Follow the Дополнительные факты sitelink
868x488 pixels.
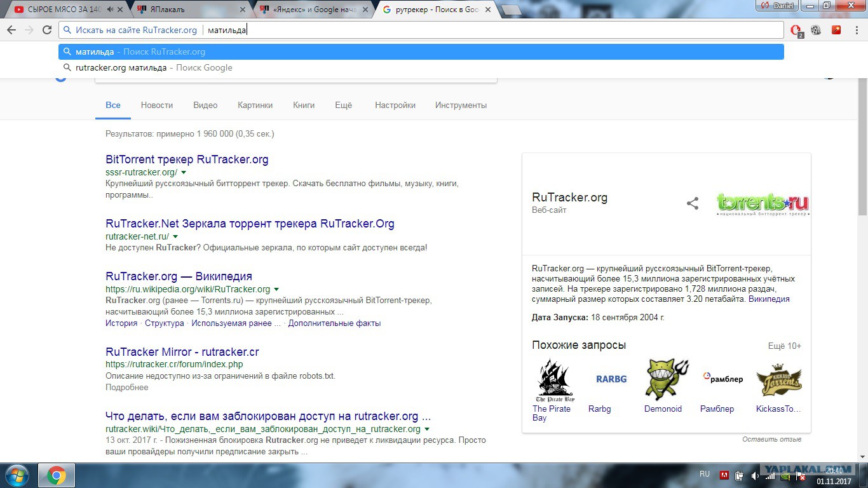[x=334, y=323]
